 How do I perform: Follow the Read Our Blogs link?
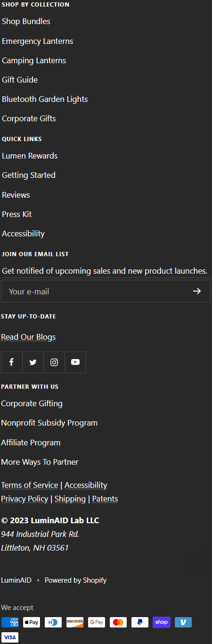click(x=28, y=337)
